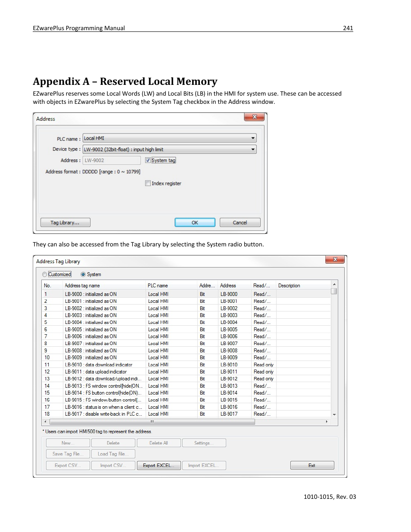Image resolution: width=411 pixels, height=532 pixels.
Task: Close the Address dialog window
Action: pyautogui.click(x=254, y=117)
